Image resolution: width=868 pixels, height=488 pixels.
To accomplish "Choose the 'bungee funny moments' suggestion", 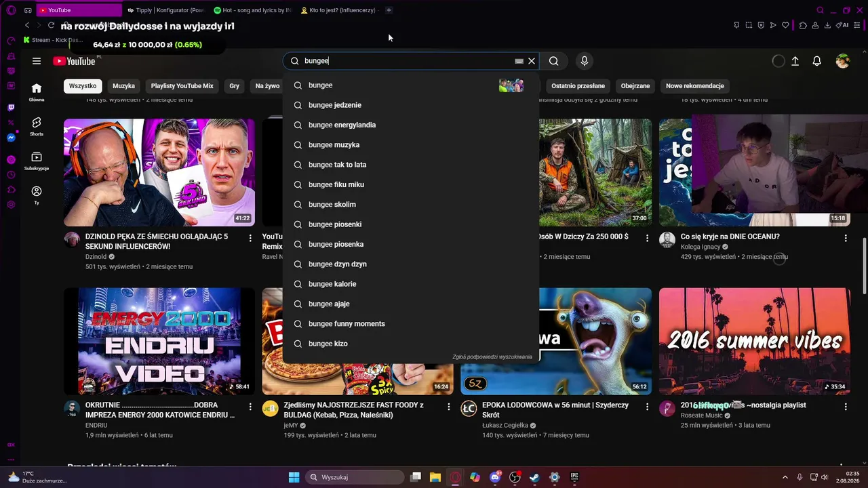I will (x=411, y=324).
